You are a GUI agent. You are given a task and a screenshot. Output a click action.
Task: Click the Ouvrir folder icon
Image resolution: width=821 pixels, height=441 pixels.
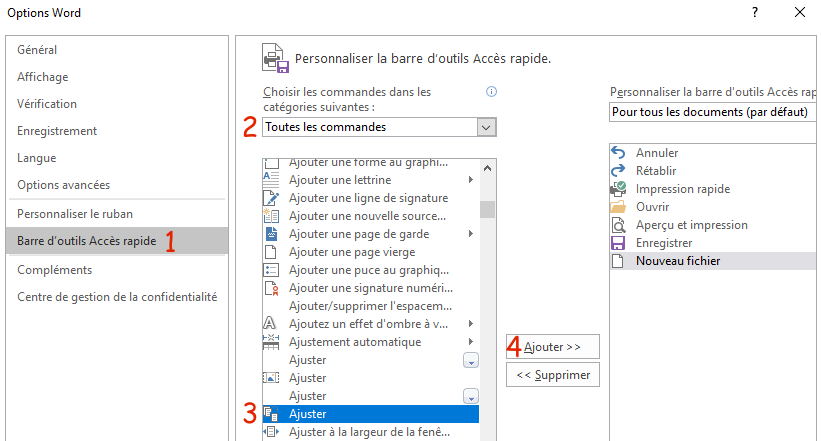click(x=618, y=206)
